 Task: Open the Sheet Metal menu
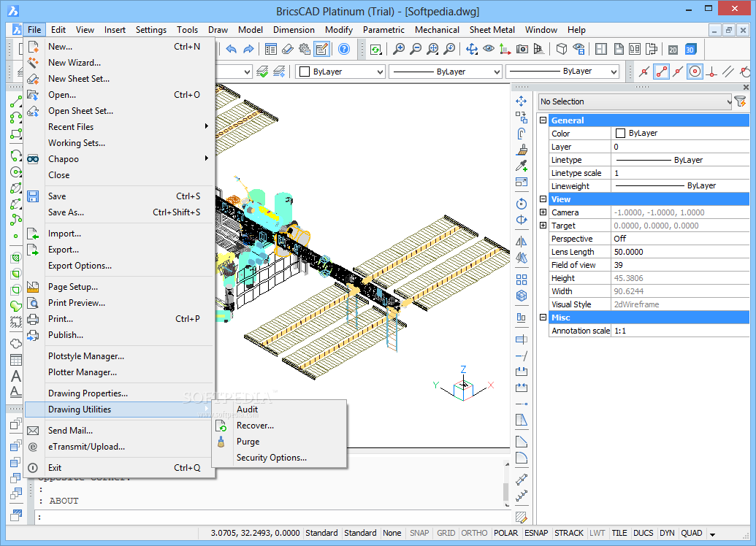pyautogui.click(x=491, y=30)
